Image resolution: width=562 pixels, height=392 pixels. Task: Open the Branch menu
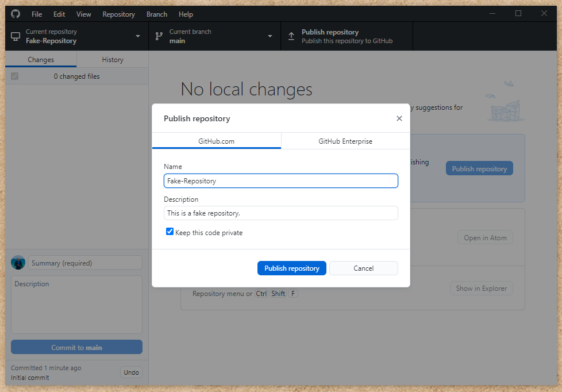click(x=157, y=14)
